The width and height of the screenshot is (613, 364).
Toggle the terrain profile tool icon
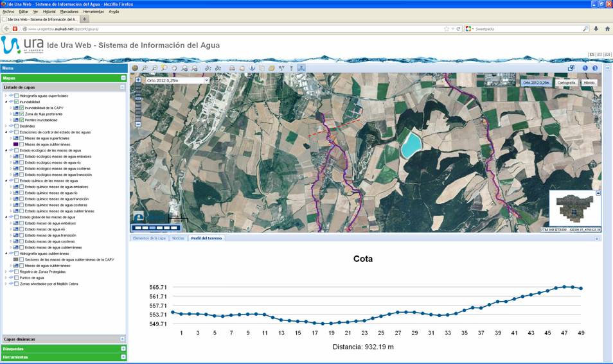coord(301,68)
